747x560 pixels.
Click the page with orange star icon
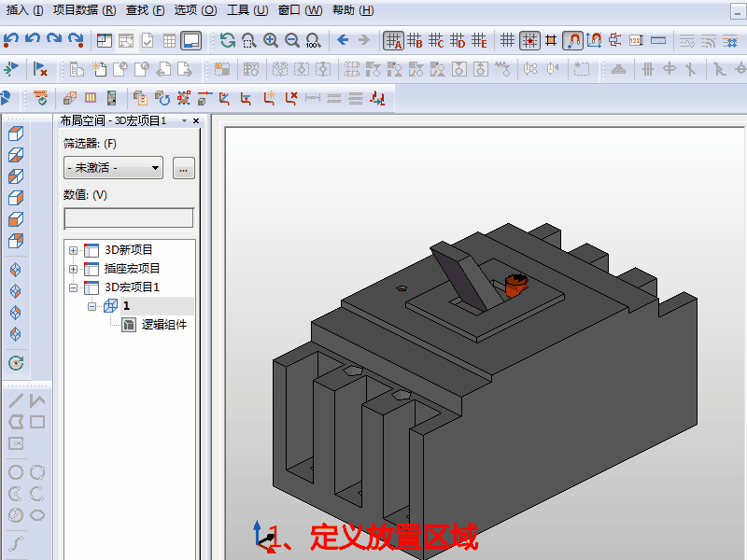point(99,69)
